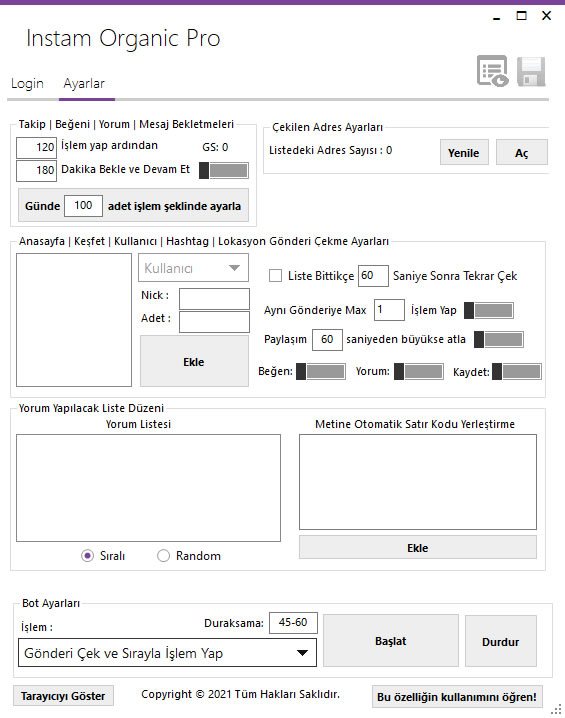Select the Ayarlar tab

click(x=84, y=84)
